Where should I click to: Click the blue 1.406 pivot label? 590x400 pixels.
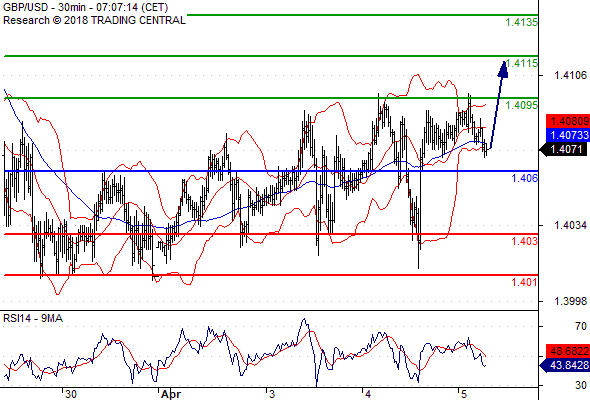click(x=525, y=178)
